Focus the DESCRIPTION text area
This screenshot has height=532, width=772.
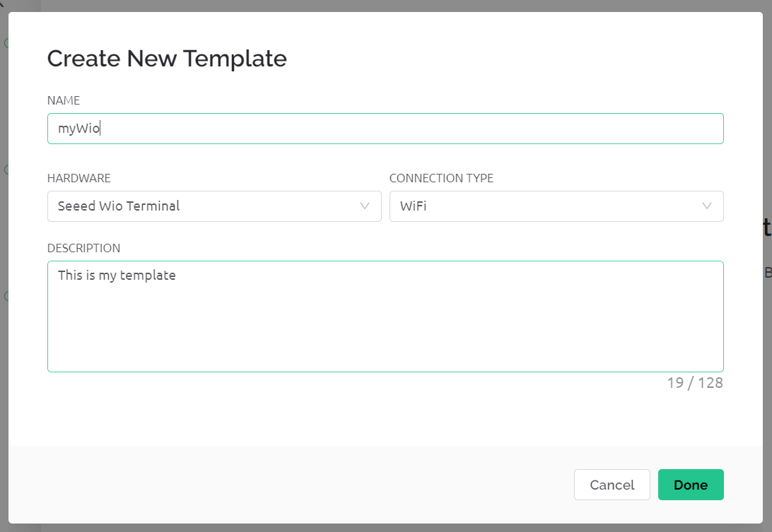point(385,317)
